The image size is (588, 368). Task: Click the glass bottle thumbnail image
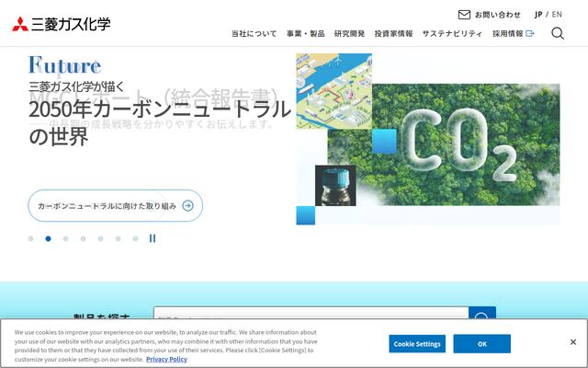click(335, 186)
